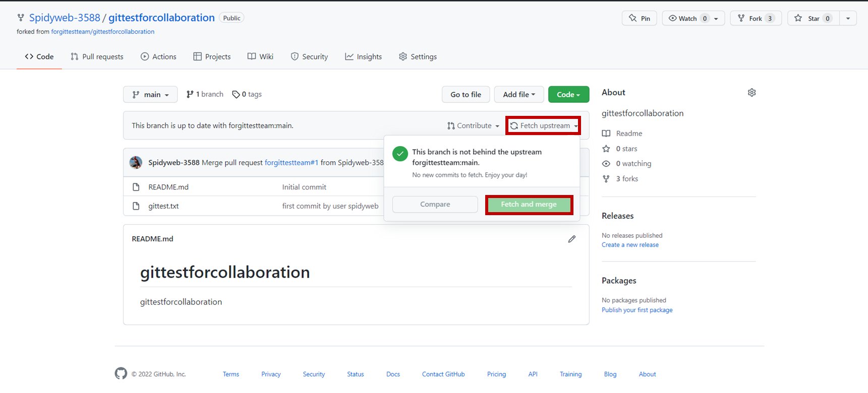Open About settings gear icon
Screen dimensions: 868x393
[751, 93]
